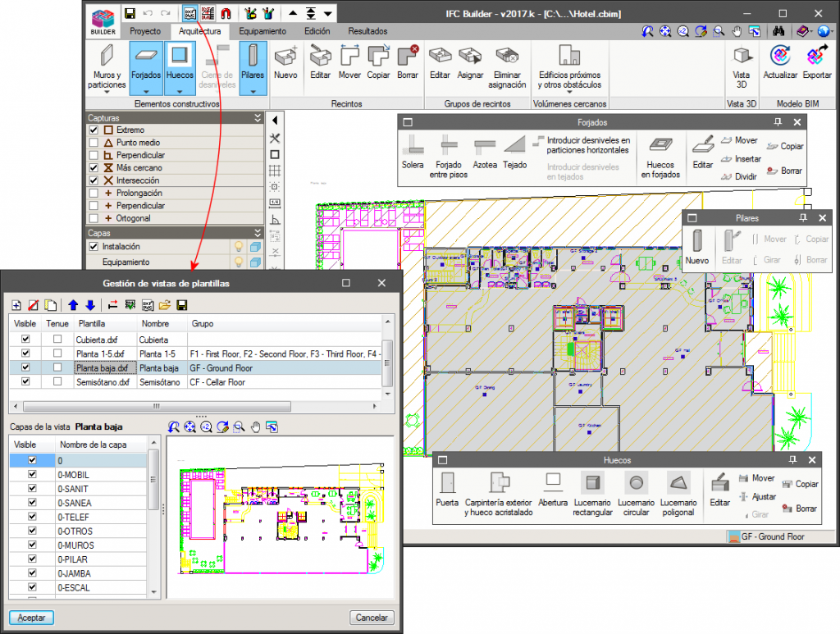Click Mover in Forjados panel
This screenshot has width=840, height=634.
[x=740, y=140]
